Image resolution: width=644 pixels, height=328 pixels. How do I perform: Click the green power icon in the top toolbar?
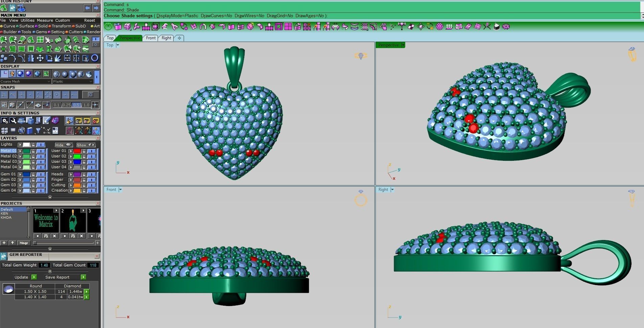[x=108, y=26]
